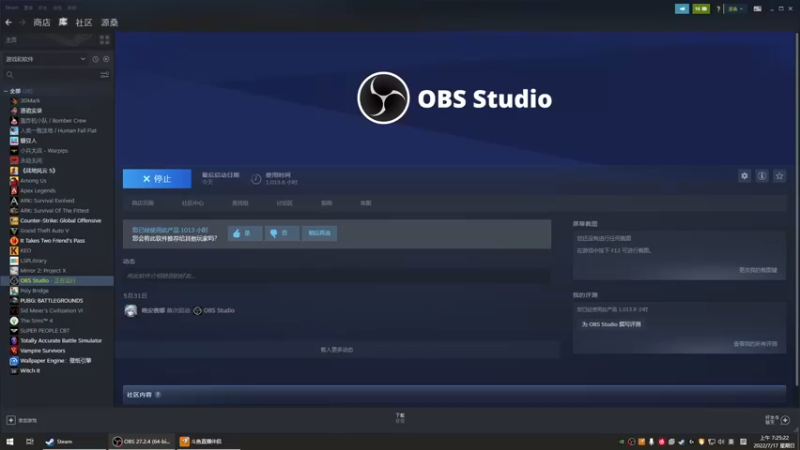Open the 源桑 profile section
This screenshot has height=450, width=800.
pyautogui.click(x=109, y=22)
